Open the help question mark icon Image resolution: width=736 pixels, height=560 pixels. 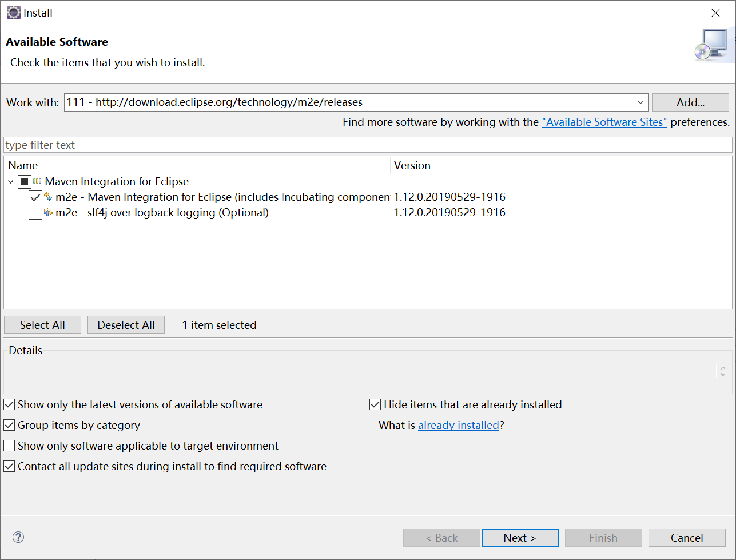[x=18, y=537]
